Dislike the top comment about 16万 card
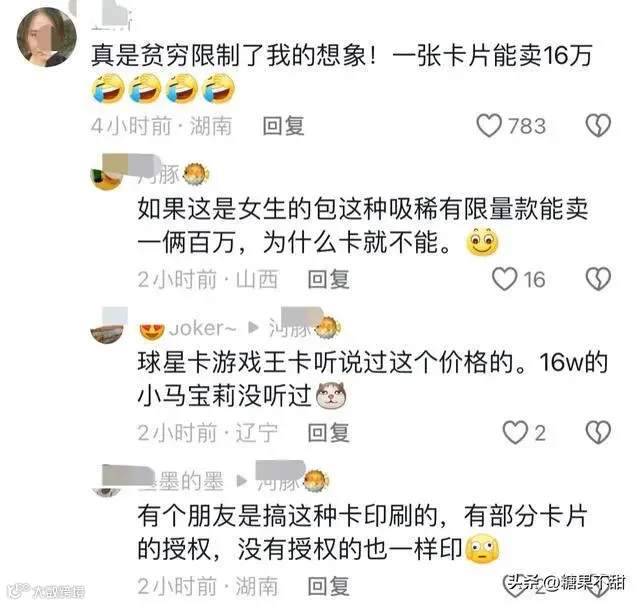This screenshot has height=605, width=640. tap(598, 125)
